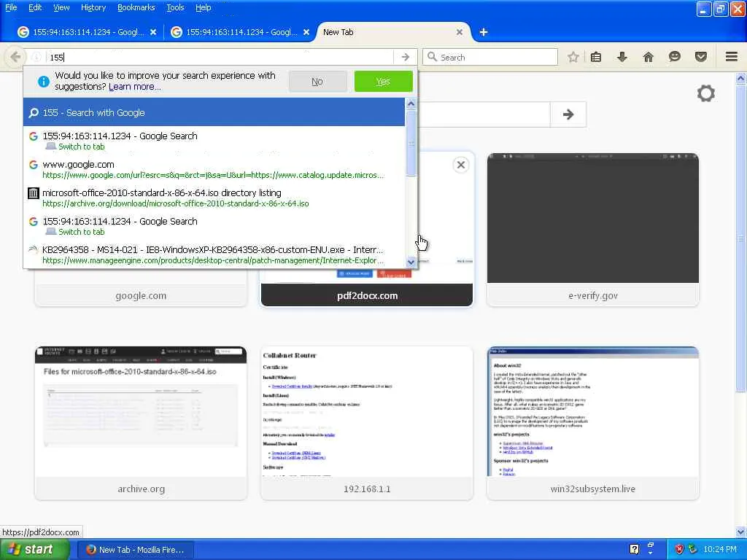Close the New Tab tab
The image size is (747, 560).
[460, 32]
